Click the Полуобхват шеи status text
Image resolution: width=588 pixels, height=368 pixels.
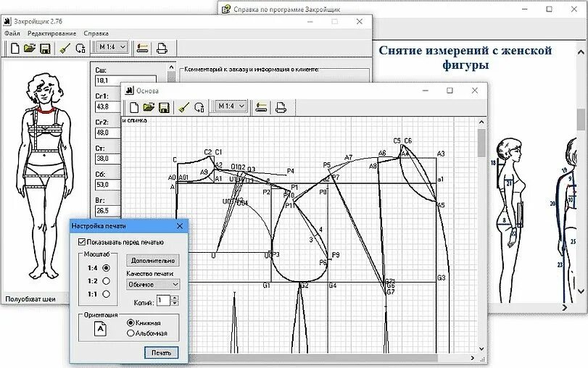click(30, 299)
